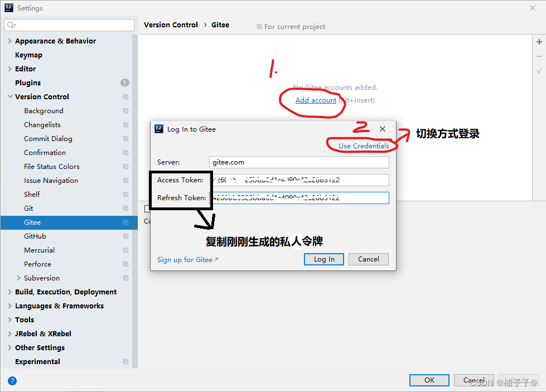
Task: Select Gitee settings item
Action: coord(69,222)
